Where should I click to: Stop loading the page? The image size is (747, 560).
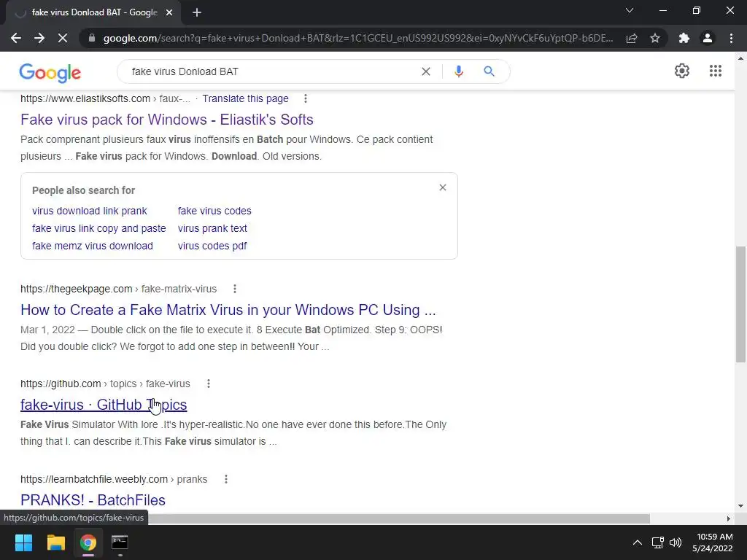[x=63, y=38]
